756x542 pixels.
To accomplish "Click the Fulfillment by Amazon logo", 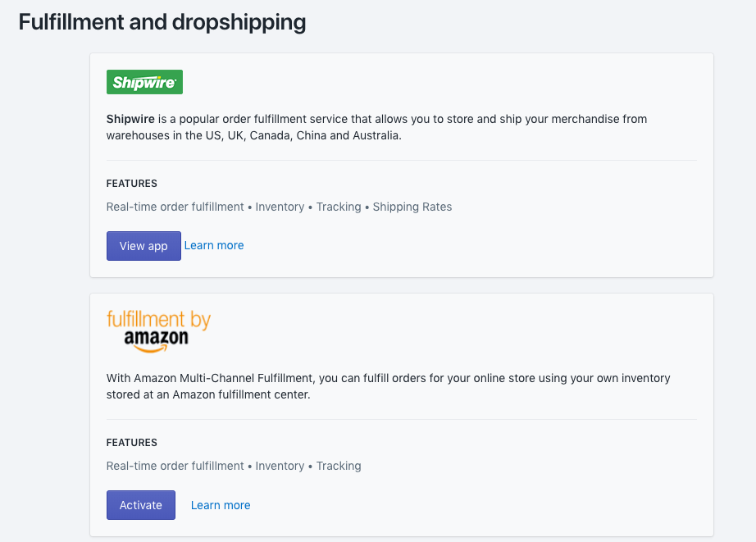I will click(x=158, y=330).
